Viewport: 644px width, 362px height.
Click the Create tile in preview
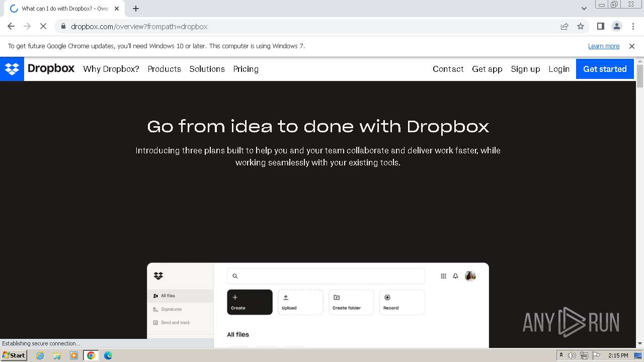click(x=250, y=302)
